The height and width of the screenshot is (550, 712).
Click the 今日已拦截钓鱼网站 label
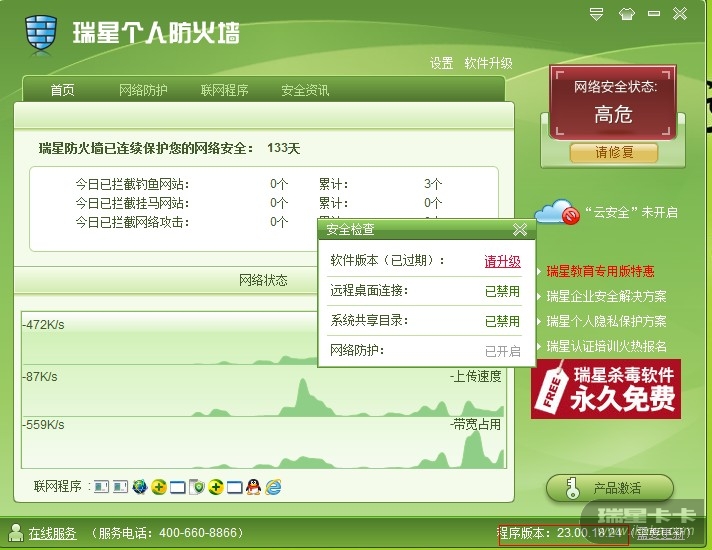tap(132, 184)
